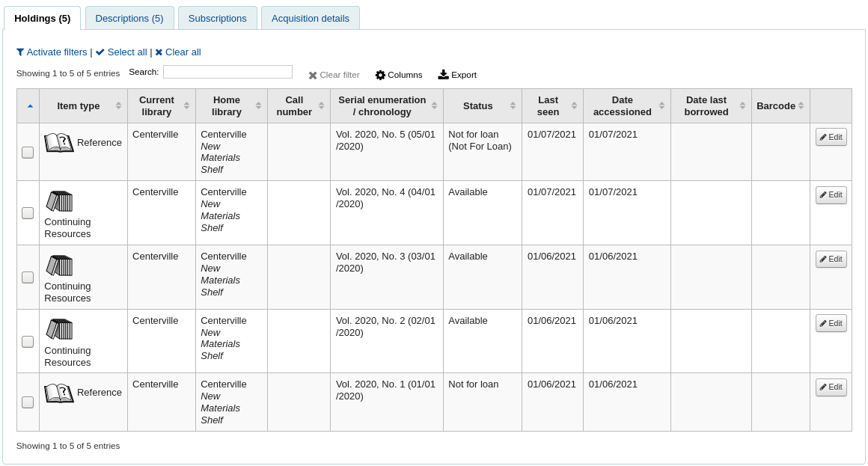Check the checkbox in the first holdings row
Screen dimensions: 868x466
coord(28,152)
